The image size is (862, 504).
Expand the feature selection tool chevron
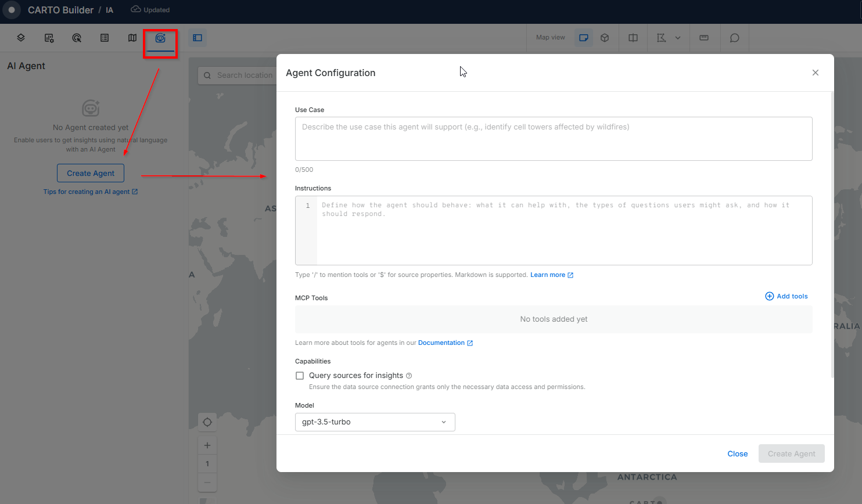pos(678,38)
